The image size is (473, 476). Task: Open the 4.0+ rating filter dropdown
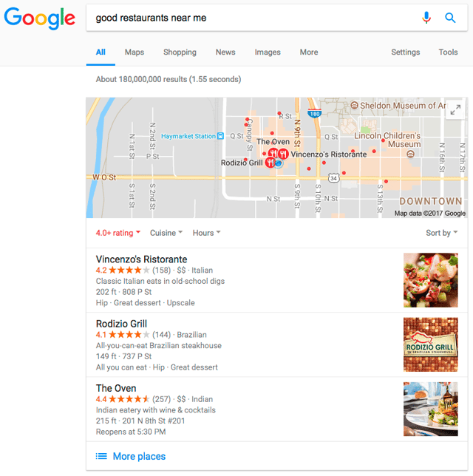pos(118,233)
